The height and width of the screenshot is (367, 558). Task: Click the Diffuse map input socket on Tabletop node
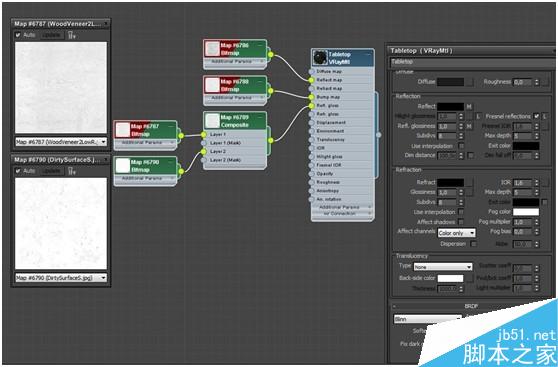(x=311, y=72)
